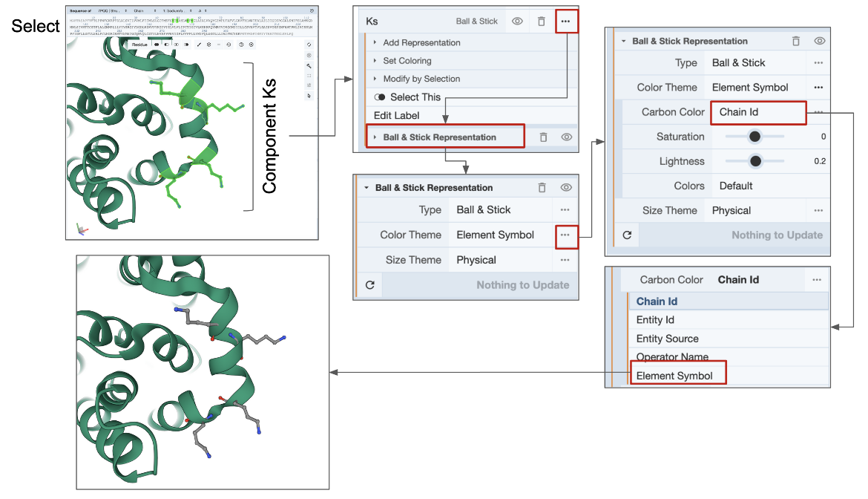Expand Set Coloring section
Screen dimensions: 868x499
click(407, 61)
